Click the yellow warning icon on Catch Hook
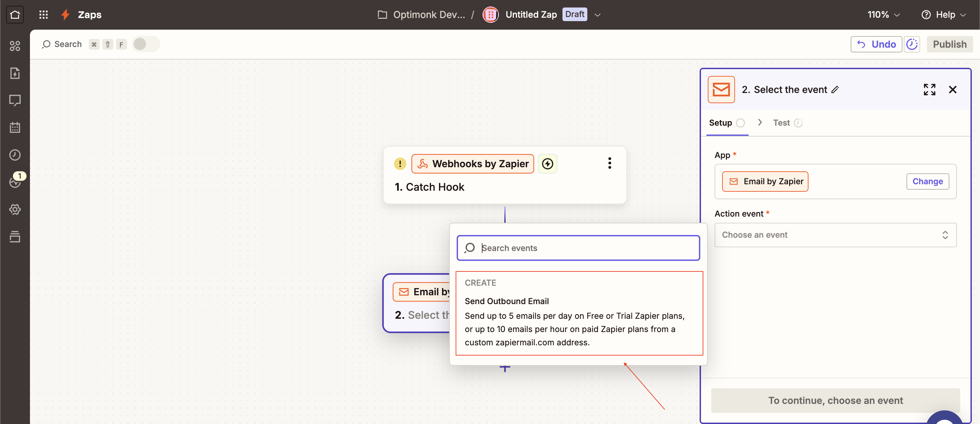The image size is (980, 424). [400, 164]
